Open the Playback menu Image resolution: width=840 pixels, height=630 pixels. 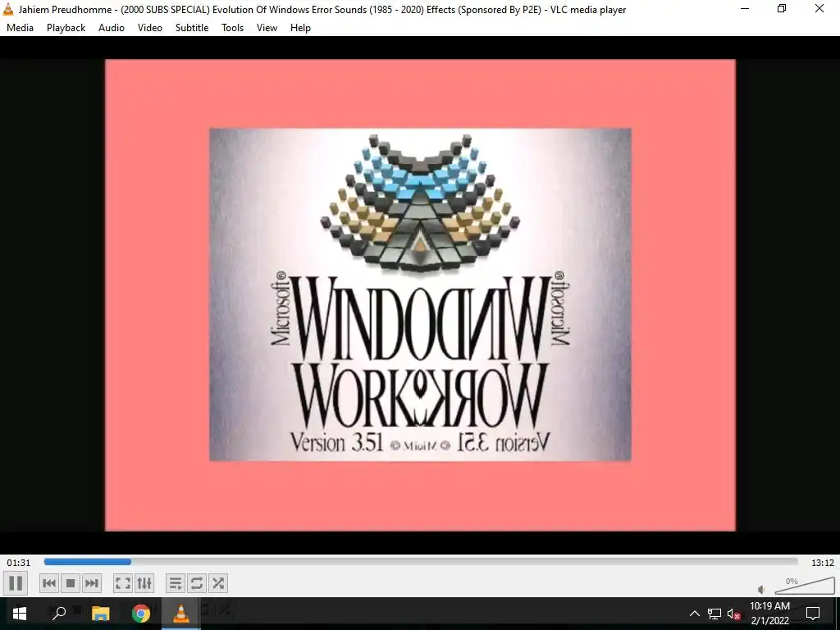tap(66, 28)
